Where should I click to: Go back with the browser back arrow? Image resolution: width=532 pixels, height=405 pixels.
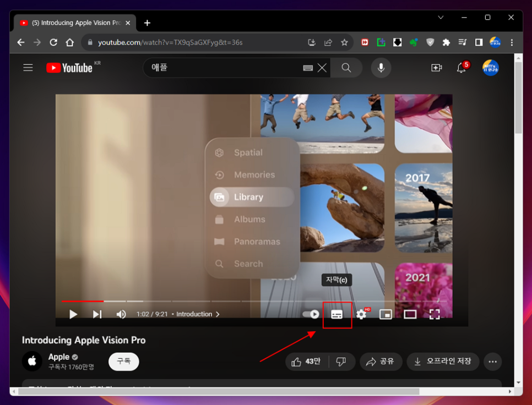(x=21, y=42)
